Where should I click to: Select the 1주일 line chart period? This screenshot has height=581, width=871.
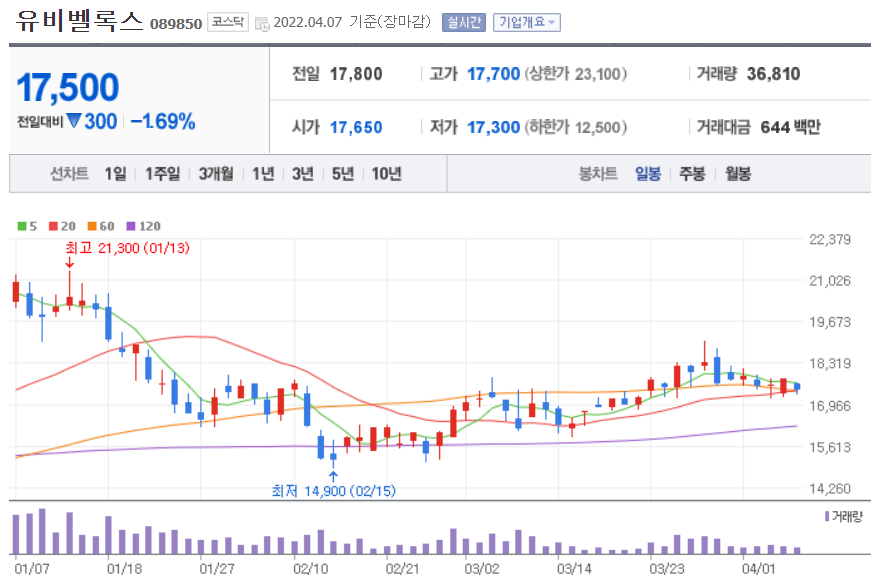tap(163, 174)
